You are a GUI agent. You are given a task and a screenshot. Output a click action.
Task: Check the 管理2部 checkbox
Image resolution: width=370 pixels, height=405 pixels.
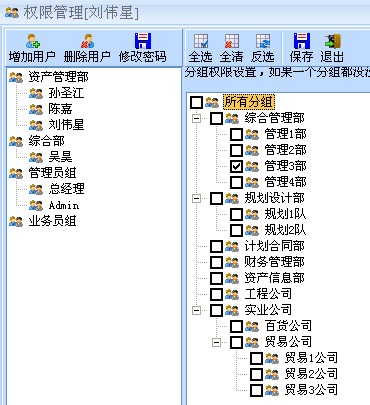(236, 150)
